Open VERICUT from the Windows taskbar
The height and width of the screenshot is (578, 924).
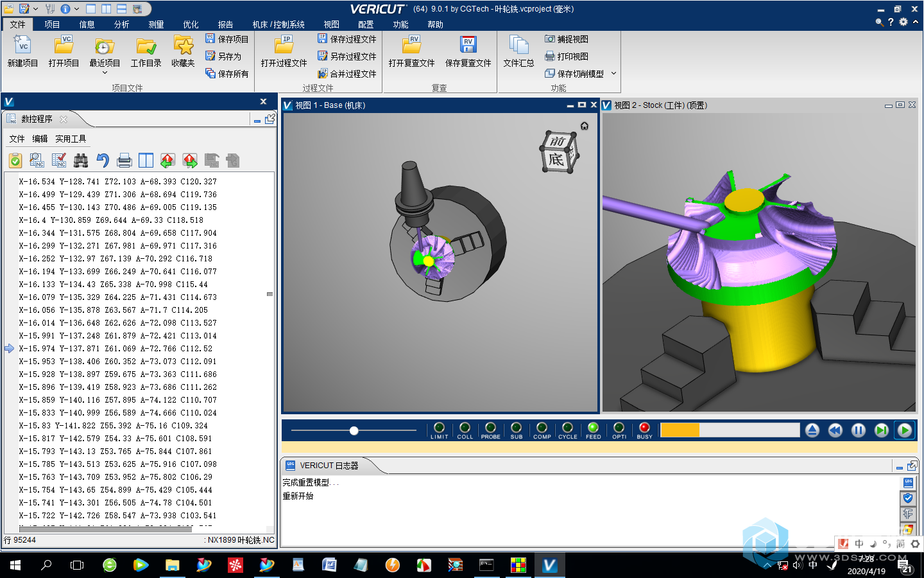point(549,565)
